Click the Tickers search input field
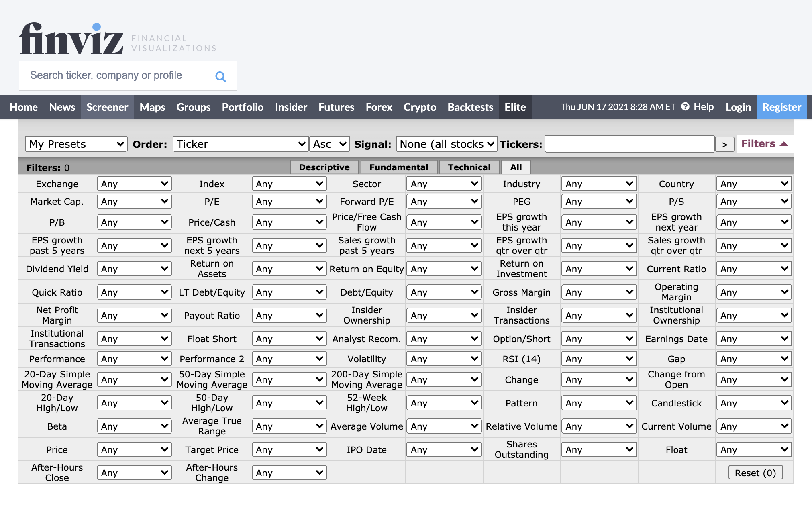 [x=628, y=143]
